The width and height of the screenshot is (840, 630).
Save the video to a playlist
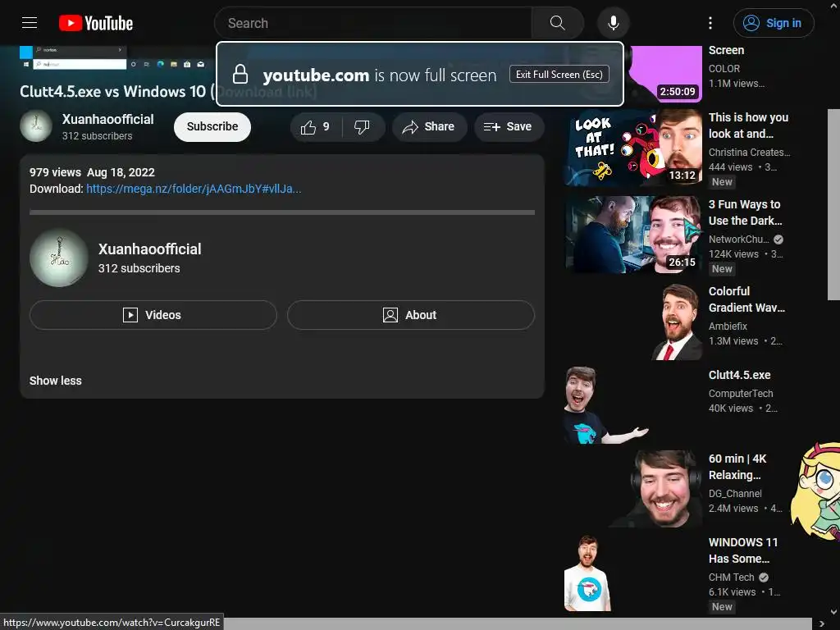[x=509, y=127]
